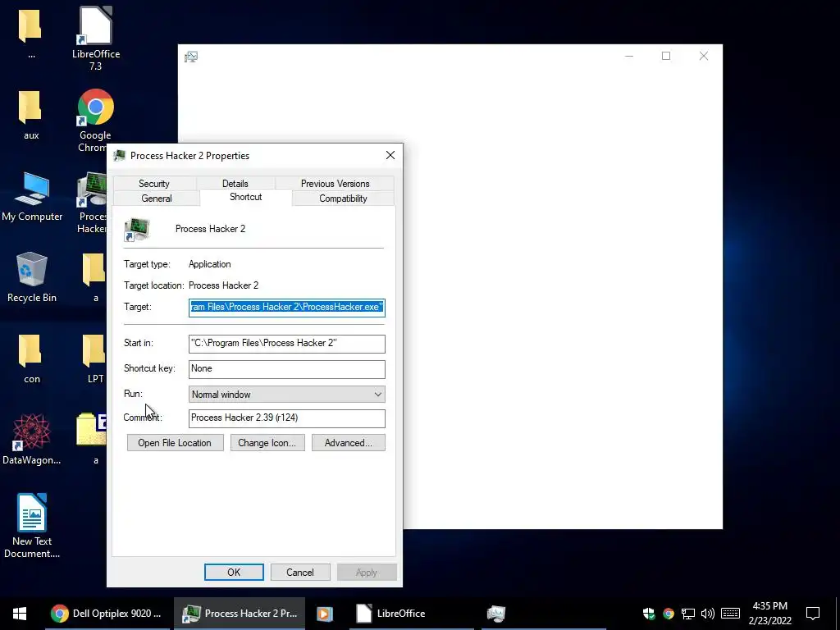The width and height of the screenshot is (840, 630).
Task: Click into the Shortcut key field
Action: click(286, 368)
